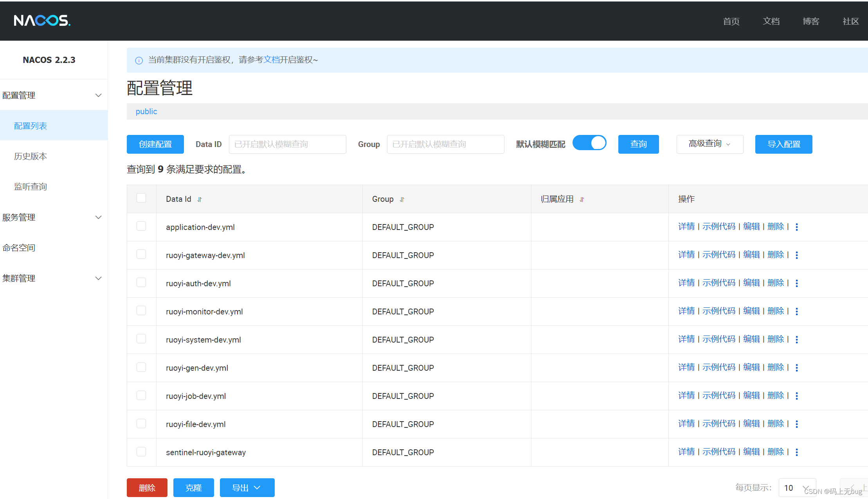868x499 pixels.
Task: Open more actions for ruoyi-system-dev.yml
Action: (x=797, y=339)
